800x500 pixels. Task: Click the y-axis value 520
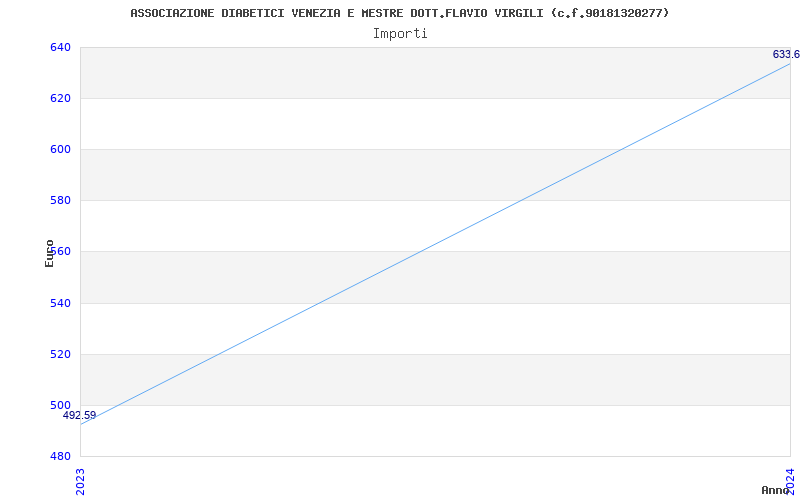[60, 355]
